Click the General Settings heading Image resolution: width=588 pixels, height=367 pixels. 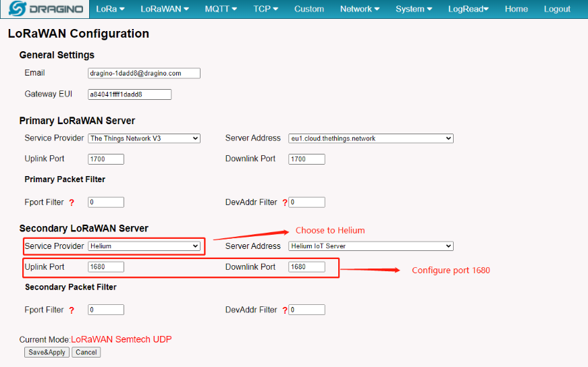pos(57,55)
